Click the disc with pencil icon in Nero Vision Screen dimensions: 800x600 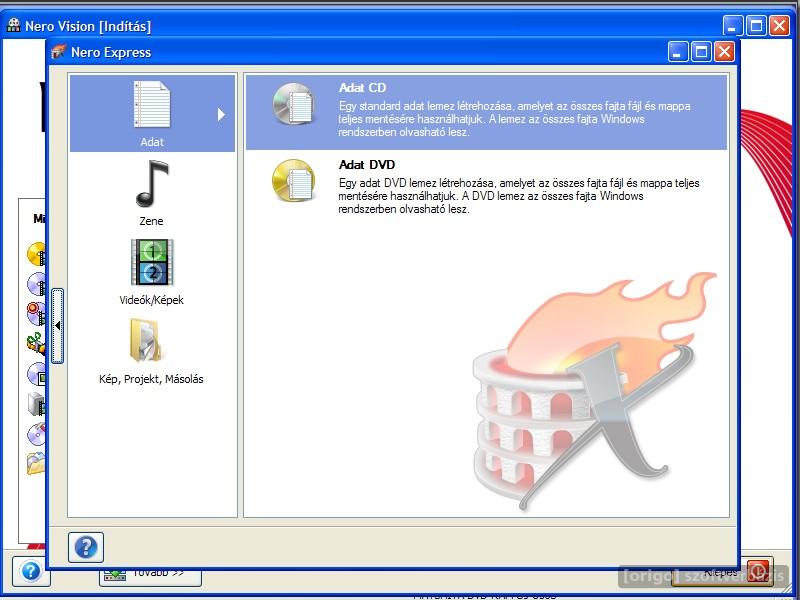[x=37, y=434]
